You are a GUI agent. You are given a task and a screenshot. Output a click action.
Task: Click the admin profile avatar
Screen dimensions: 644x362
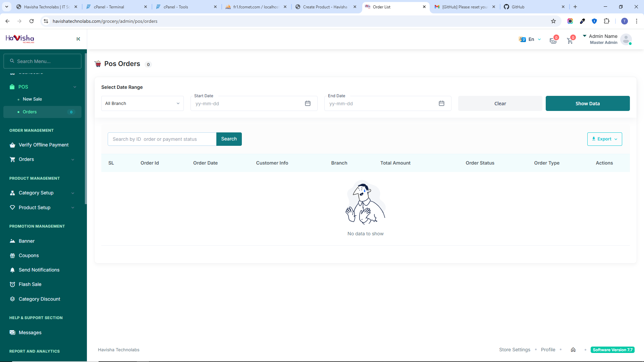626,39
